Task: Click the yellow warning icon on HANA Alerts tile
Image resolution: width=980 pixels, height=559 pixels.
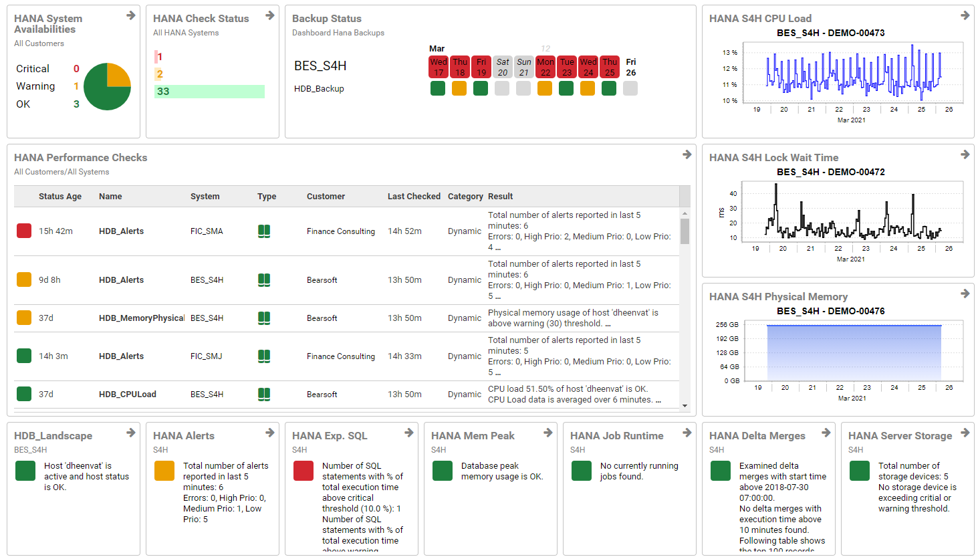Action: 163,471
